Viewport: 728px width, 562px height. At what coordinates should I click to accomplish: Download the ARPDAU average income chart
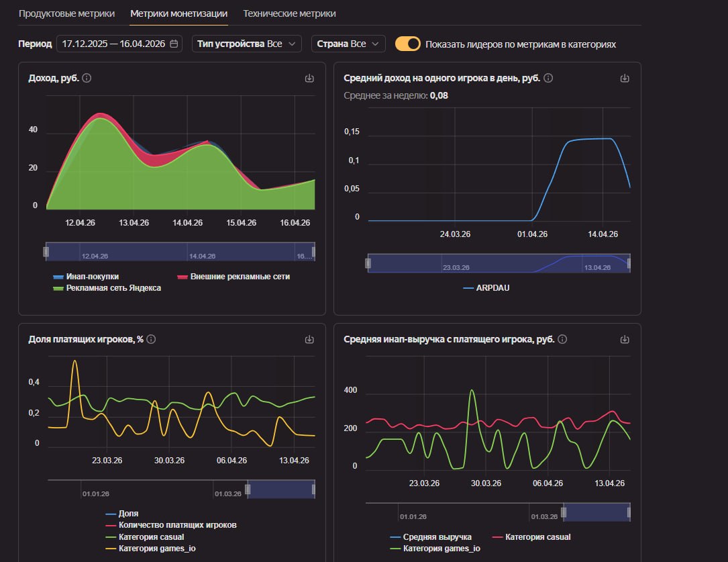[x=625, y=78]
